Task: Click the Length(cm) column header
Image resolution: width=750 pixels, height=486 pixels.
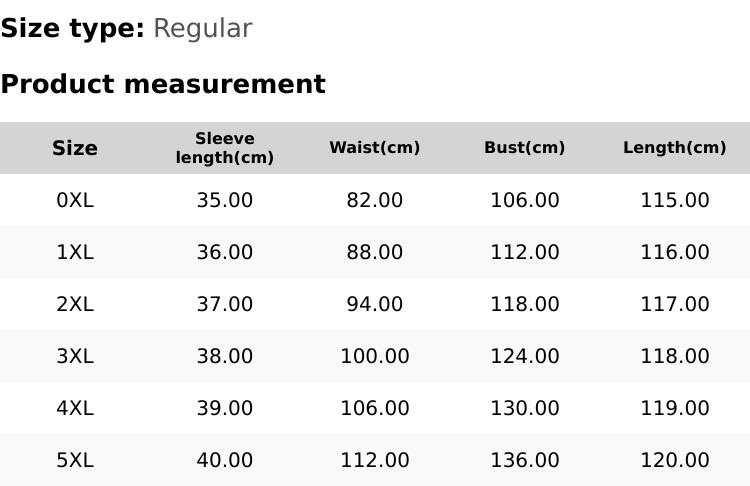Action: pos(675,148)
